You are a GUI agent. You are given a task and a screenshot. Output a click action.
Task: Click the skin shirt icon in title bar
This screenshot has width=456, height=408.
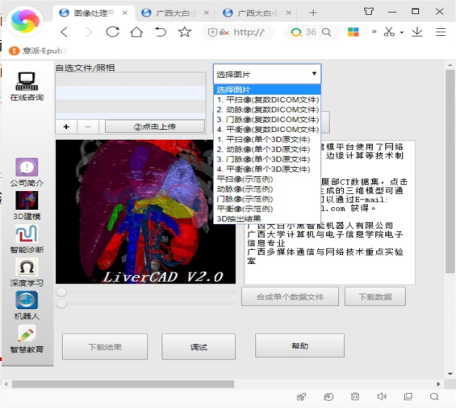click(x=369, y=12)
